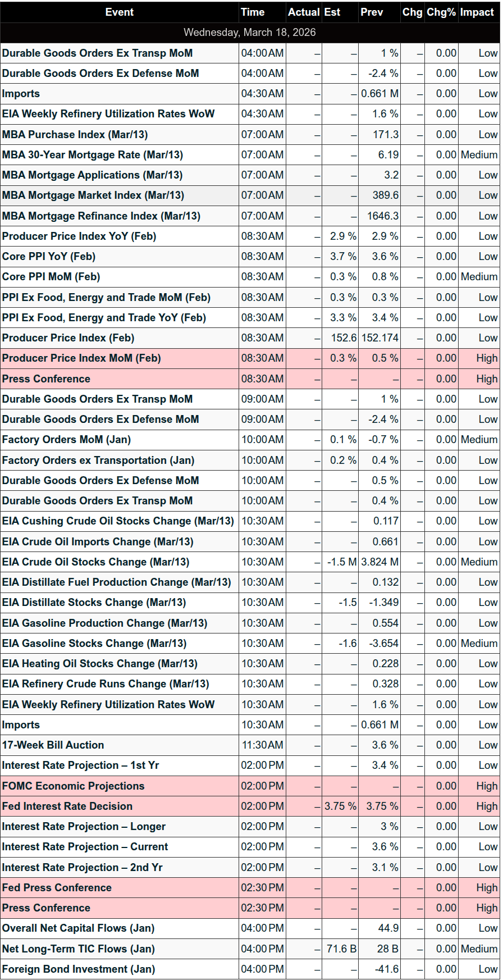Image resolution: width=503 pixels, height=980 pixels.
Task: Click the Prev column header
Action: pos(372,12)
